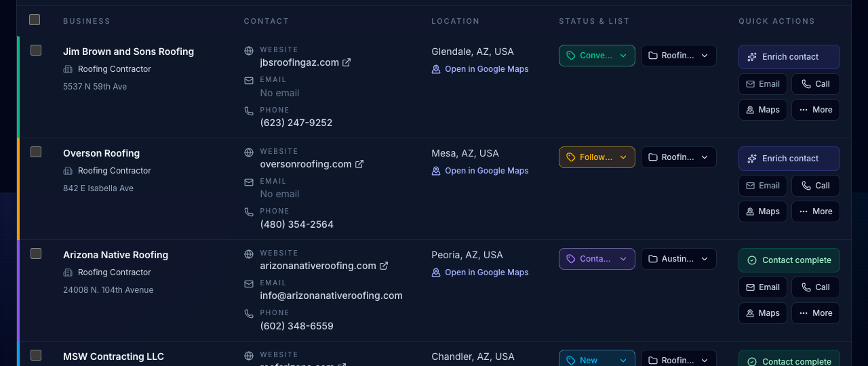Image resolution: width=868 pixels, height=366 pixels.
Task: Click the envelope email icon in the Overson contact column
Action: [x=249, y=182]
